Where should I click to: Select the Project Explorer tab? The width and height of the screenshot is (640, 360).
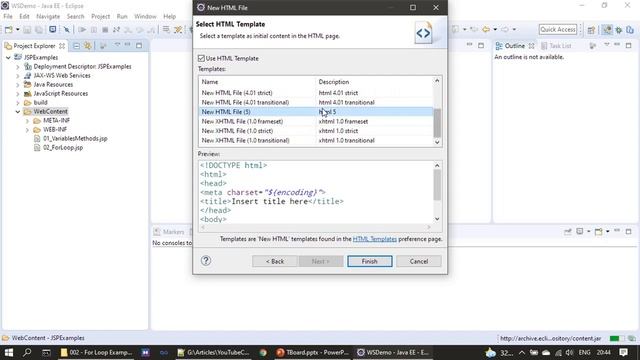click(35, 46)
